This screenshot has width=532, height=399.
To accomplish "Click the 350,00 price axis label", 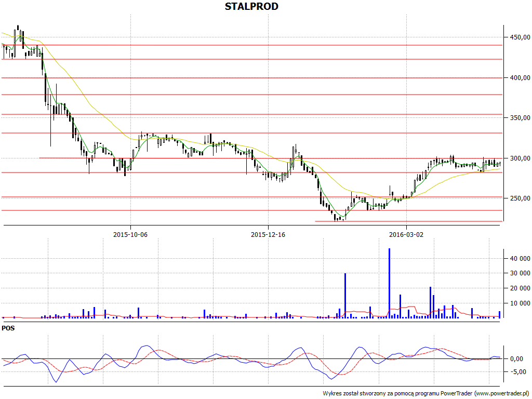I will [520, 118].
